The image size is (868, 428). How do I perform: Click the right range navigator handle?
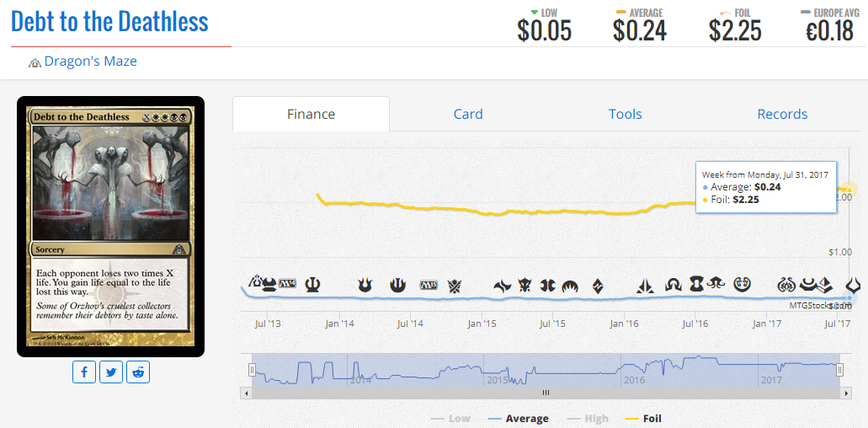pyautogui.click(x=839, y=370)
